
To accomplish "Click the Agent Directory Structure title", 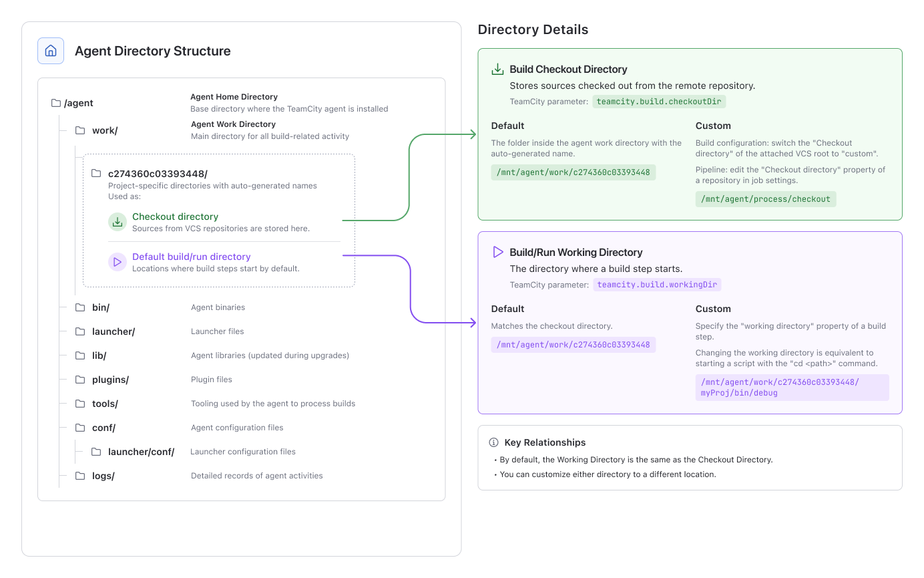I will tap(153, 51).
